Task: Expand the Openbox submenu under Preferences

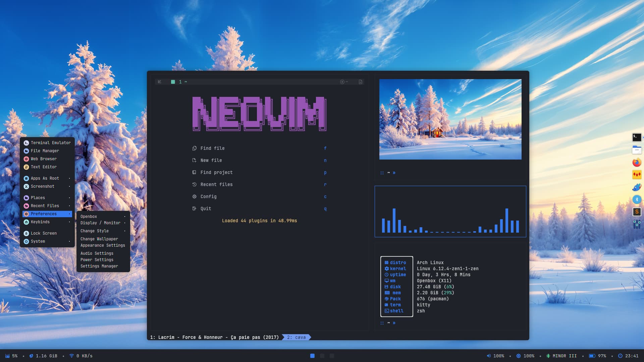Action: [x=103, y=217]
